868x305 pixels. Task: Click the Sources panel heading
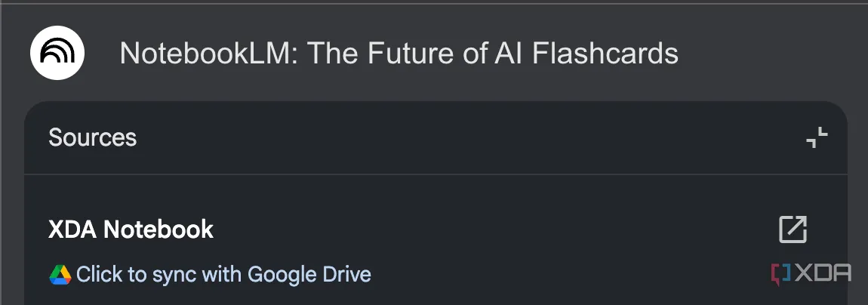pyautogui.click(x=92, y=138)
